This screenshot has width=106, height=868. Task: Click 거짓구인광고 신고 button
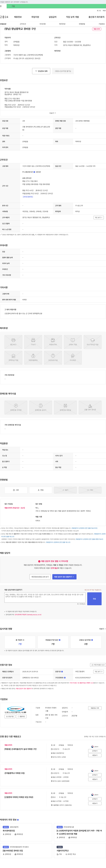pos(98,665)
